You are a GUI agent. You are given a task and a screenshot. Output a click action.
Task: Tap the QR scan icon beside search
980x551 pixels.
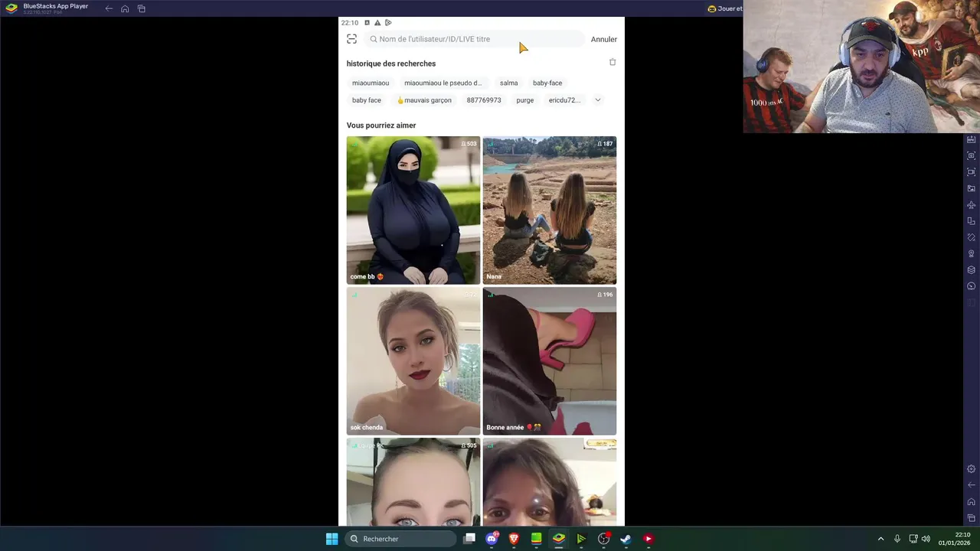(x=351, y=39)
